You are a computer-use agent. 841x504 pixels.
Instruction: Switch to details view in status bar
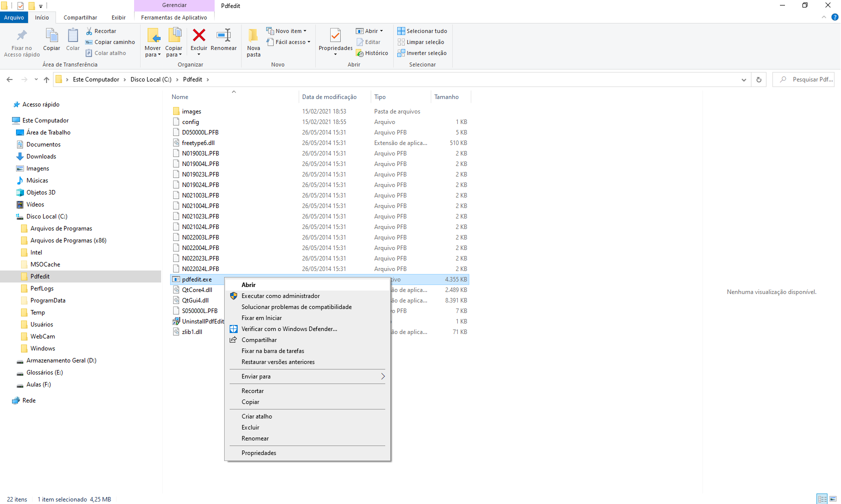point(822,499)
